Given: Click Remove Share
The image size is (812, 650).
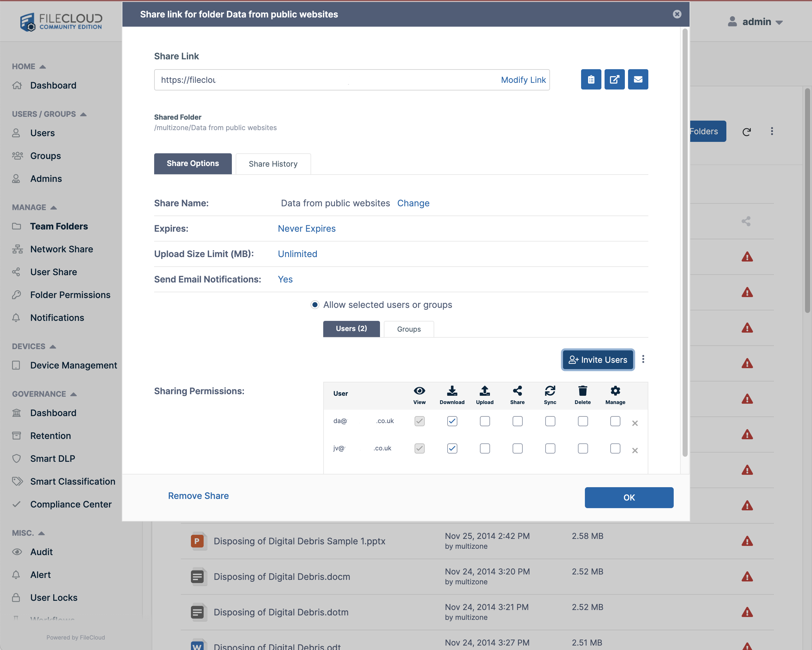Looking at the screenshot, I should pos(199,495).
